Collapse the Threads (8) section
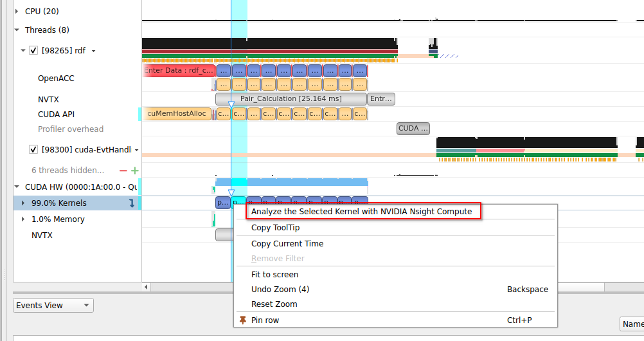The width and height of the screenshot is (644, 341). click(17, 30)
